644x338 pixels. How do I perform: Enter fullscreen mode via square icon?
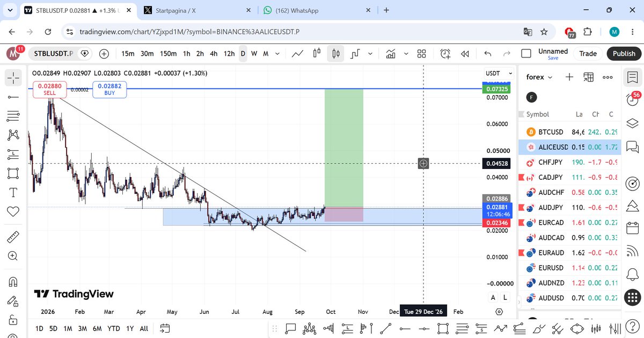(x=527, y=53)
